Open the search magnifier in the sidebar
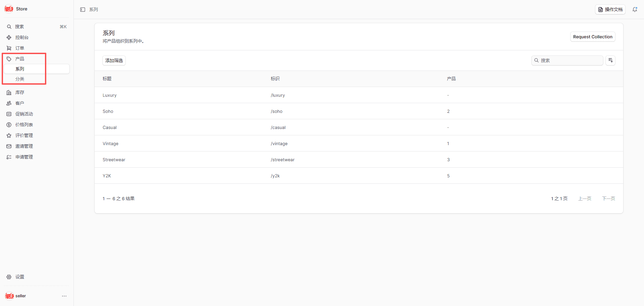This screenshot has width=644, height=306. pos(9,27)
